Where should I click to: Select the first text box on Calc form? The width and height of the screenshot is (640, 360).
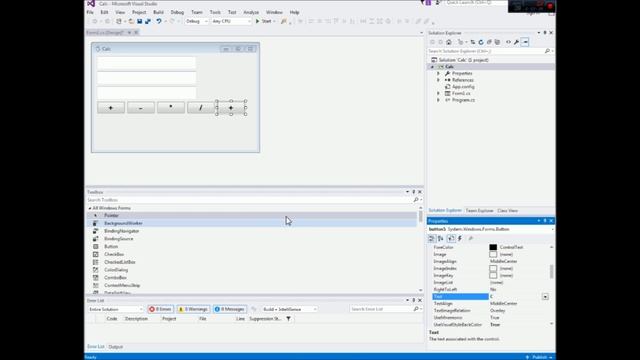pos(147,63)
